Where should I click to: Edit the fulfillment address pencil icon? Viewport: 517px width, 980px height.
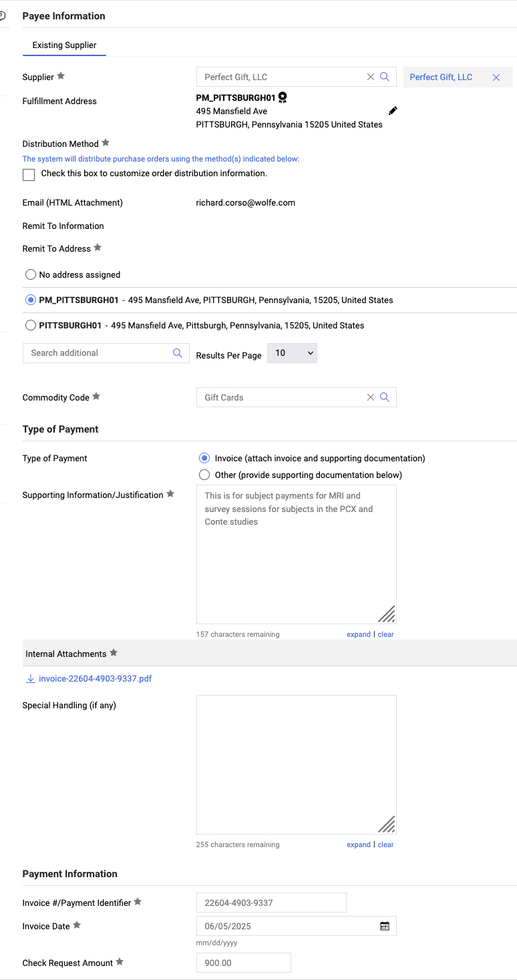point(393,111)
